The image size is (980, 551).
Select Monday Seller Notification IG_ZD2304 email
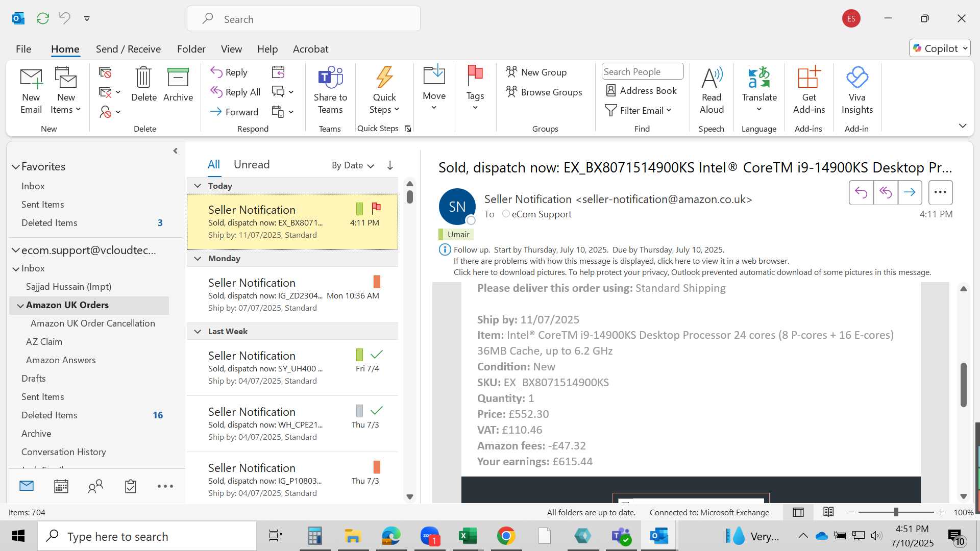pyautogui.click(x=292, y=295)
